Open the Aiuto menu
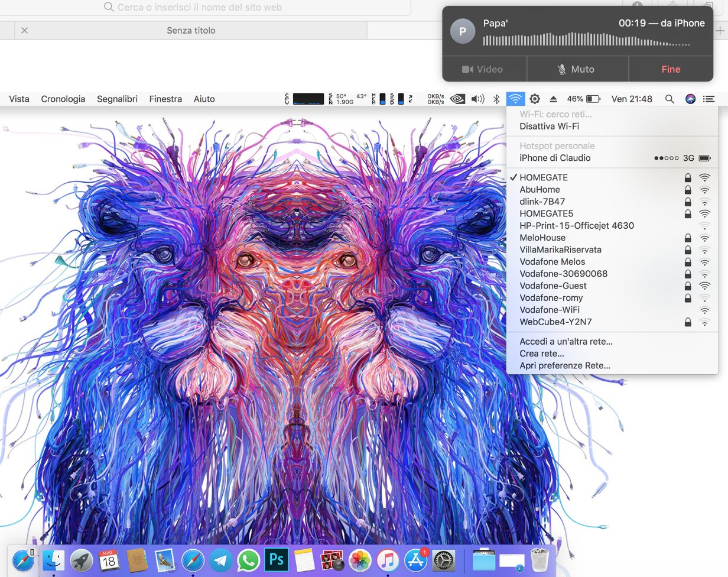Image resolution: width=728 pixels, height=577 pixels. 204,99
